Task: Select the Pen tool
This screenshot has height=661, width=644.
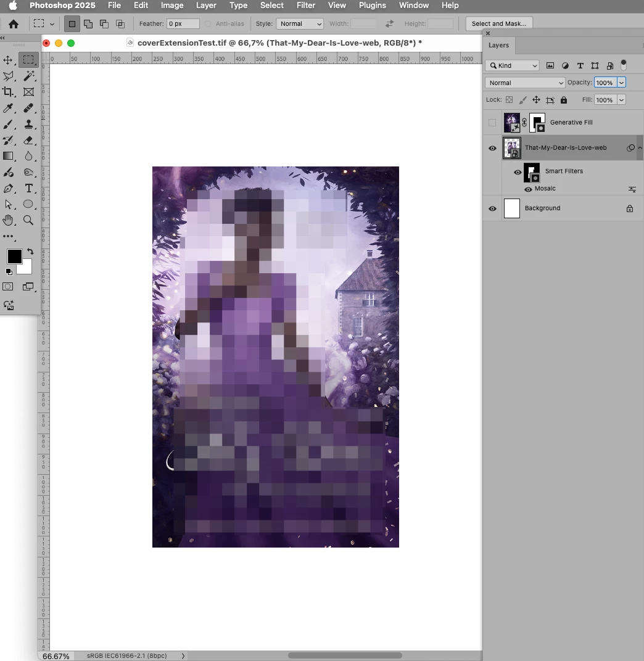Action: click(x=8, y=189)
